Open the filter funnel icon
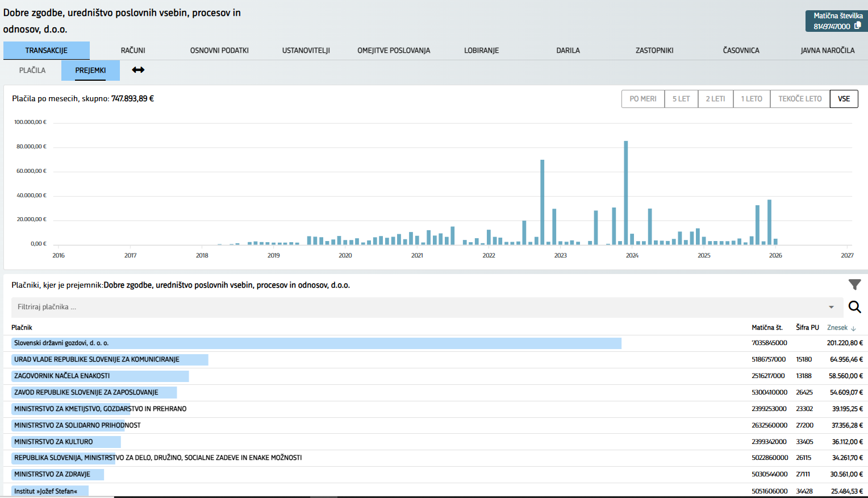 pyautogui.click(x=854, y=285)
